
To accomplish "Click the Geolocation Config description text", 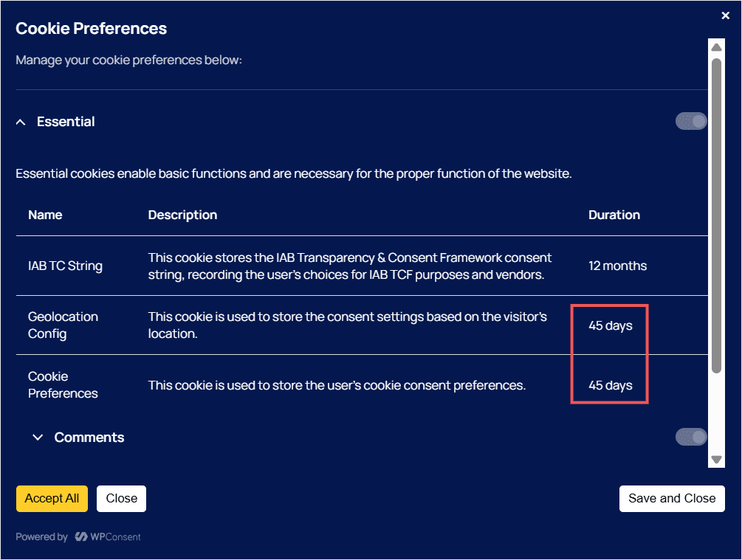I will 348,325.
